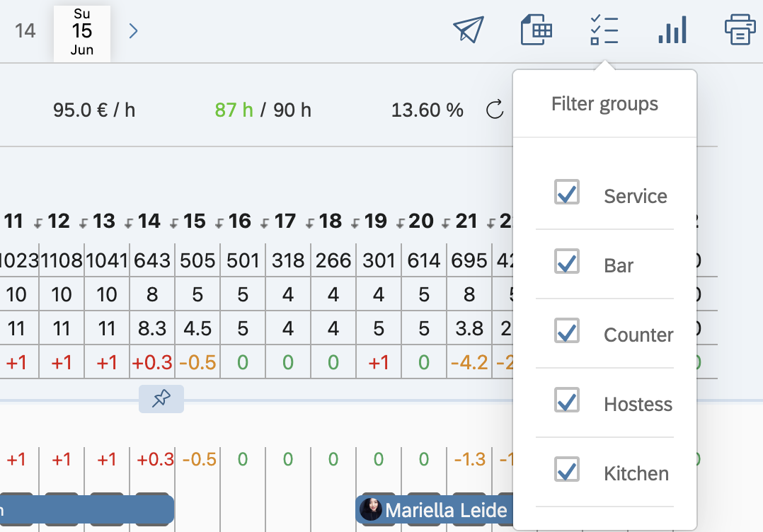The width and height of the screenshot is (763, 532).
Task: Select the Su 15 Jun date tab
Action: click(x=82, y=33)
